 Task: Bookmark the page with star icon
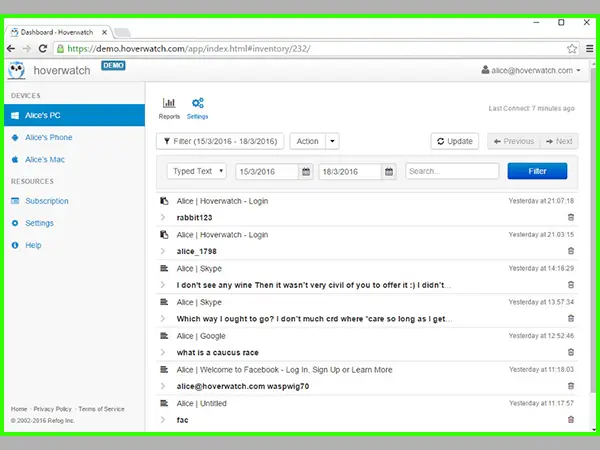click(x=572, y=49)
